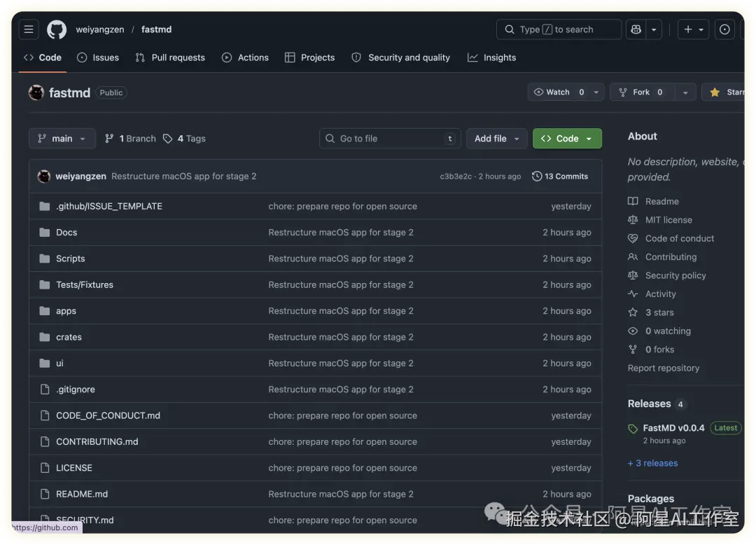
Task: Open the CONTRIBUTING.md file
Action: point(97,442)
